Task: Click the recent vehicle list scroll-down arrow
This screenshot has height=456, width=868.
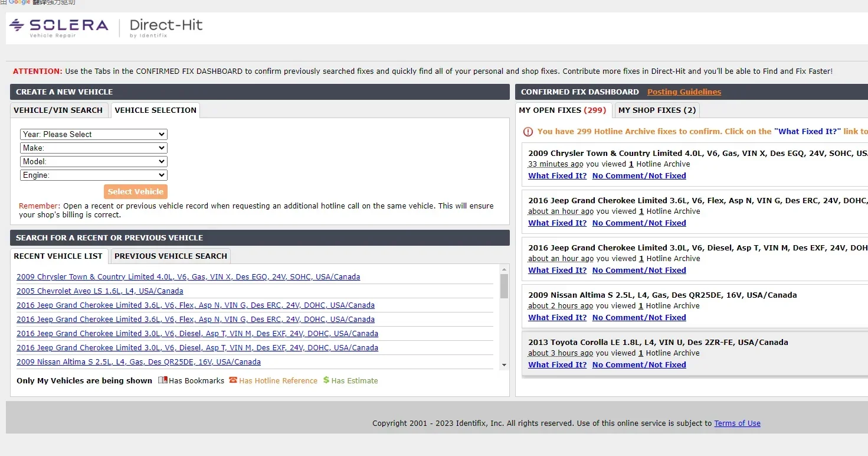Action: tap(504, 365)
